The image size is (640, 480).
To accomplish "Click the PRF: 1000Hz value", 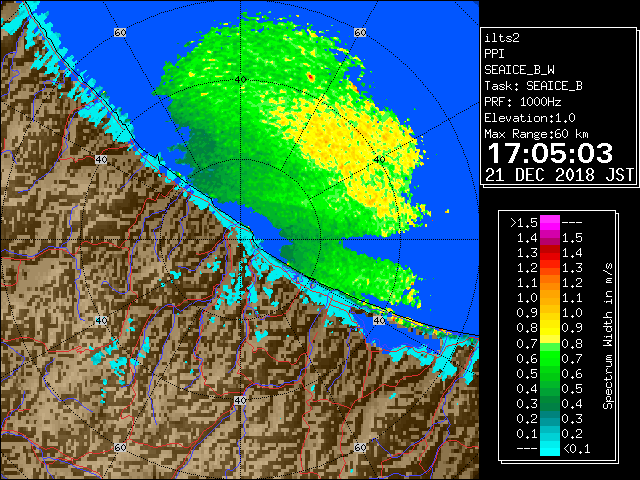I will (522, 102).
